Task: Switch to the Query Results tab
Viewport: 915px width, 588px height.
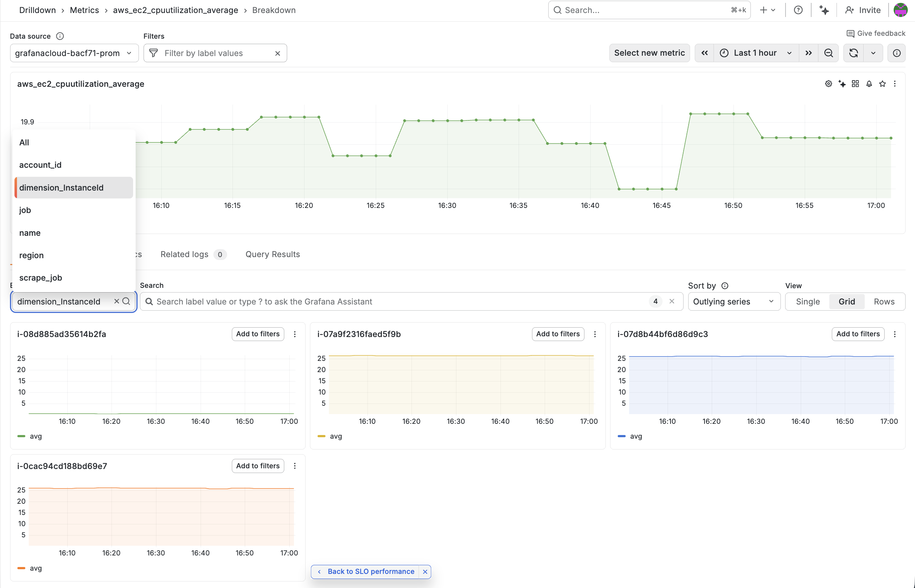Action: (x=273, y=254)
